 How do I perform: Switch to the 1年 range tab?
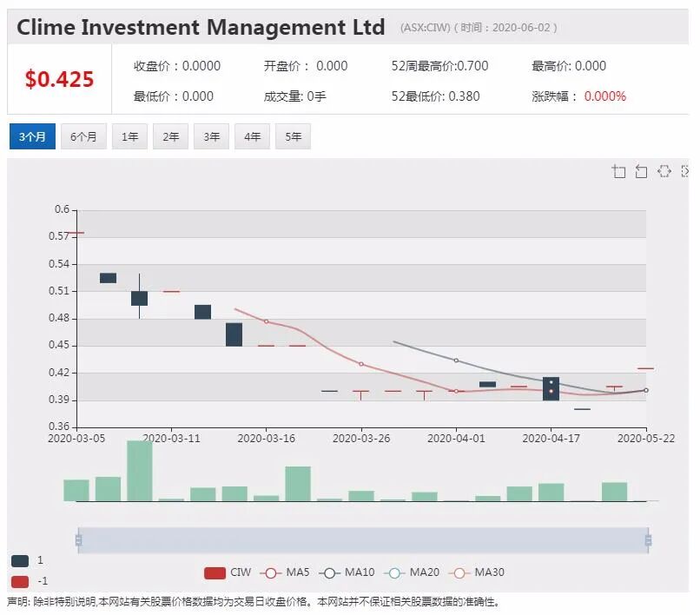tap(129, 136)
